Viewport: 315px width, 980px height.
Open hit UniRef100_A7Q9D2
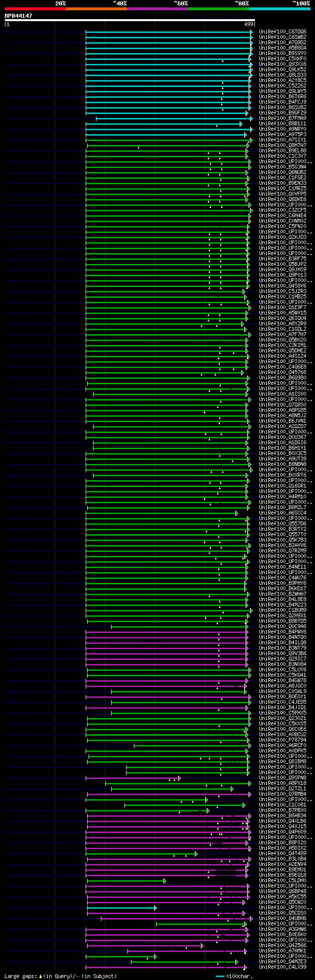click(283, 42)
